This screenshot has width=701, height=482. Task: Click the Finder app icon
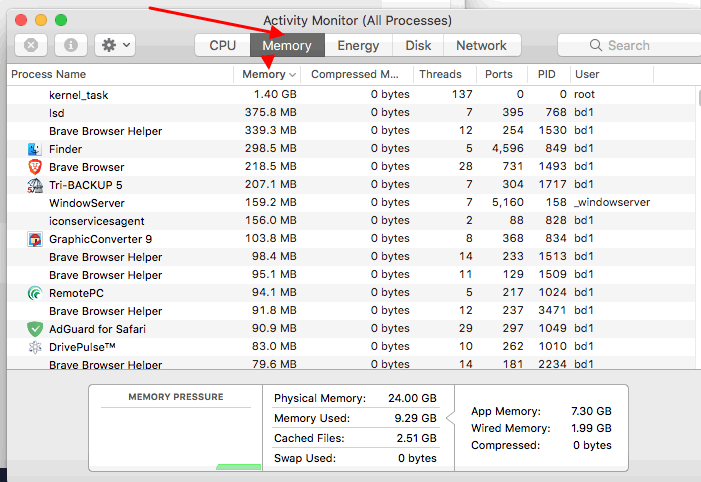[35, 149]
